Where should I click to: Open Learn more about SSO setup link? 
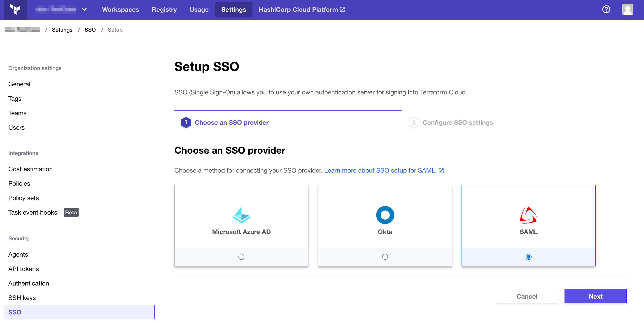(383, 171)
